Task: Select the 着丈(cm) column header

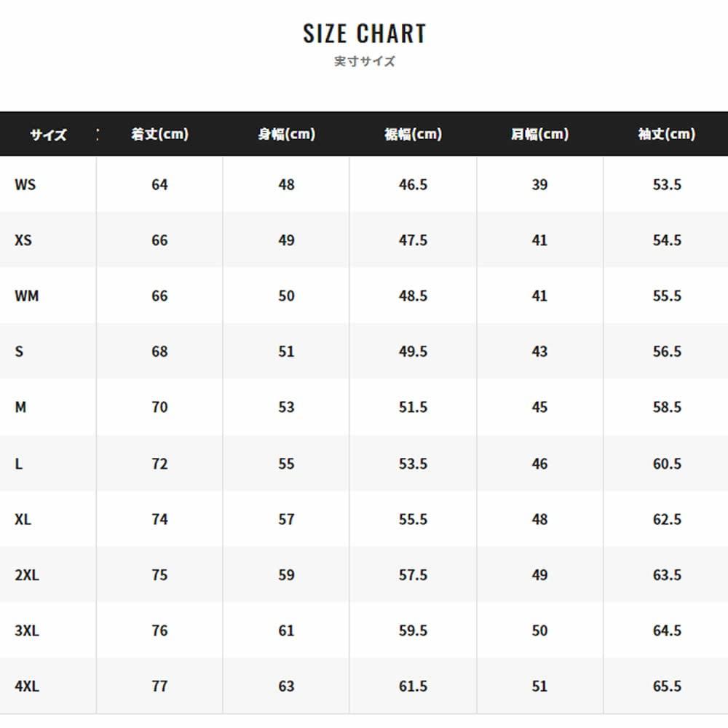Action: [x=159, y=134]
